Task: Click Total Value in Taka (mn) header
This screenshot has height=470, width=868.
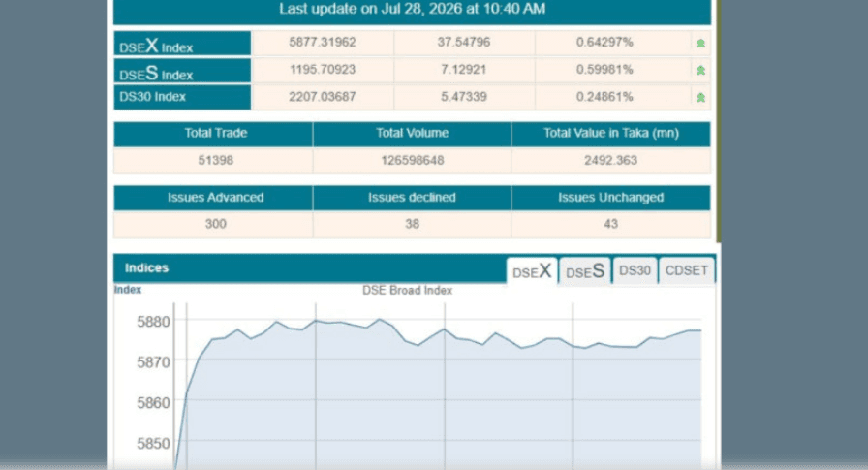Action: (x=611, y=133)
